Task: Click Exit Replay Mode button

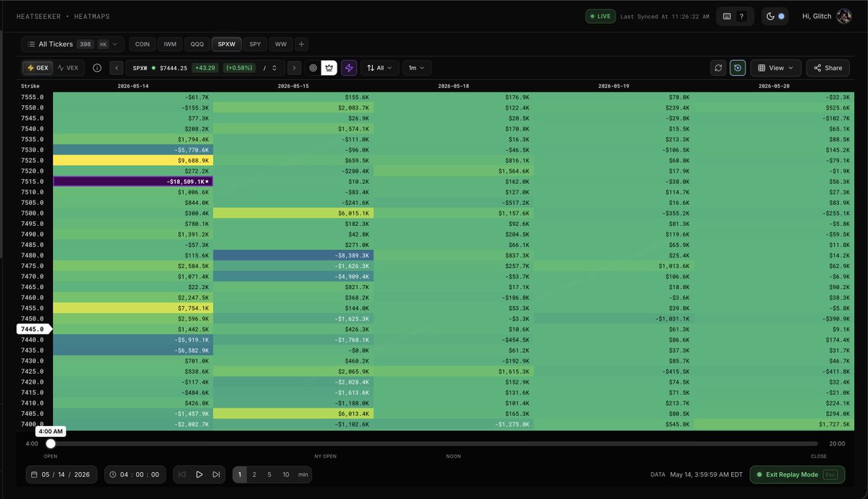Action: pyautogui.click(x=797, y=474)
